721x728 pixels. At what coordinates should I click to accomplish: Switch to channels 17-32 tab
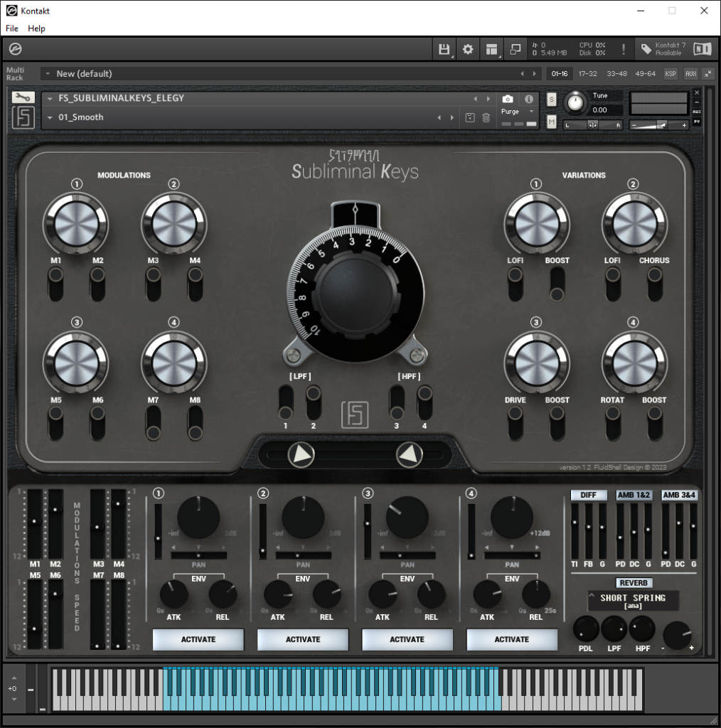click(x=588, y=73)
